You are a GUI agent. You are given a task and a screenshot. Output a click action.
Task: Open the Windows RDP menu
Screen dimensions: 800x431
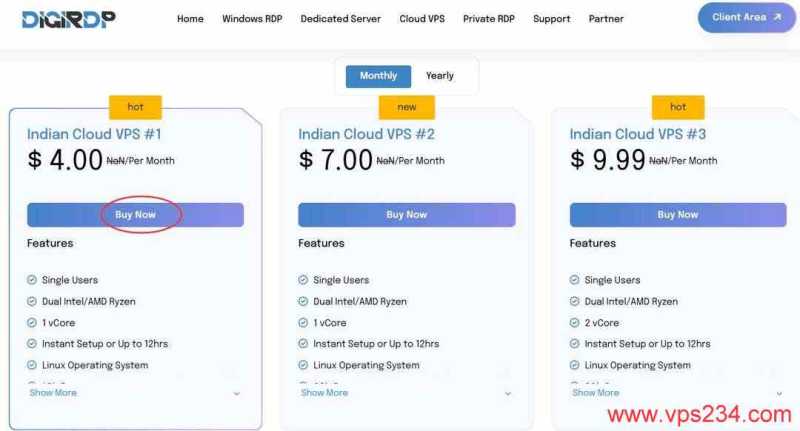coord(252,18)
